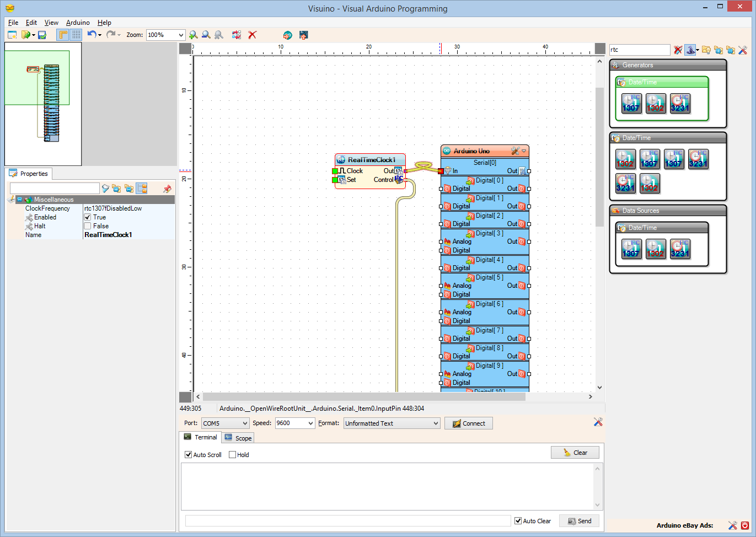Uncheck the Auto Clear checkbox
This screenshot has height=537, width=756.
coord(518,521)
